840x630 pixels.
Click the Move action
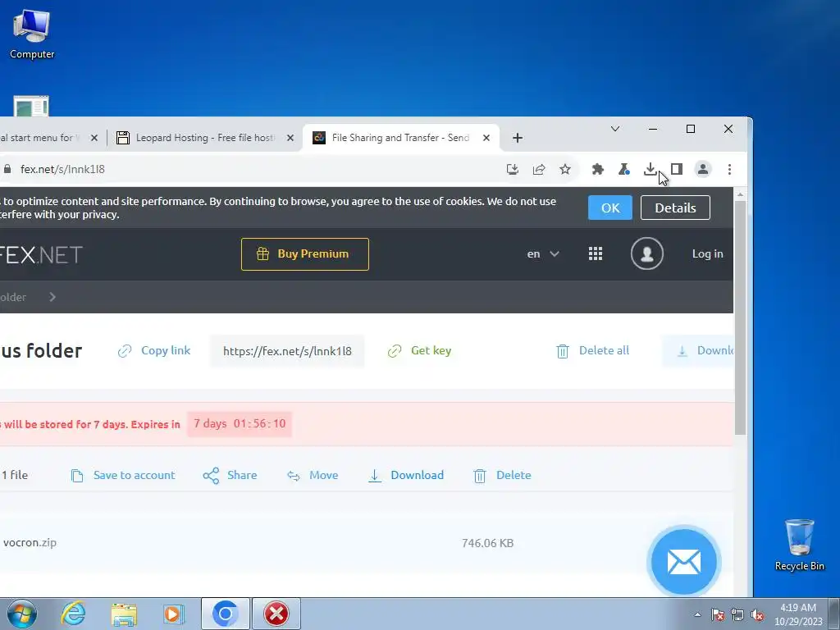pos(313,475)
